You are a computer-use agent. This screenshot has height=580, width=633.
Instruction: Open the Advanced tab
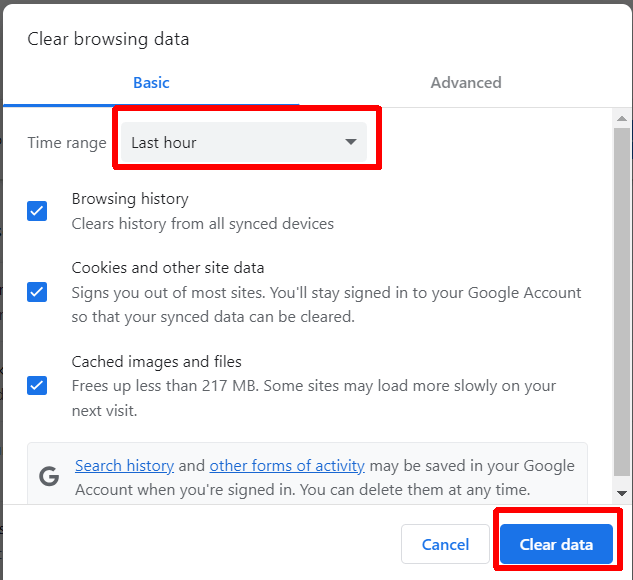pos(466,83)
